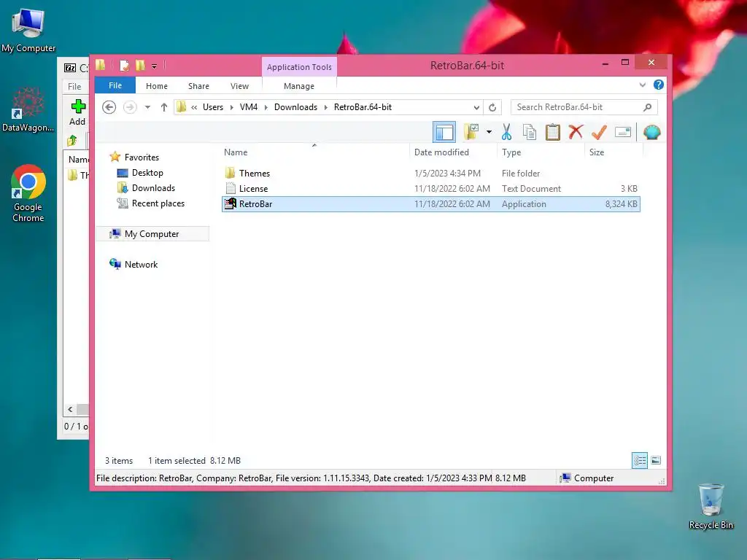Select the RetroBar application file
This screenshot has height=560, width=747.
click(x=430, y=204)
